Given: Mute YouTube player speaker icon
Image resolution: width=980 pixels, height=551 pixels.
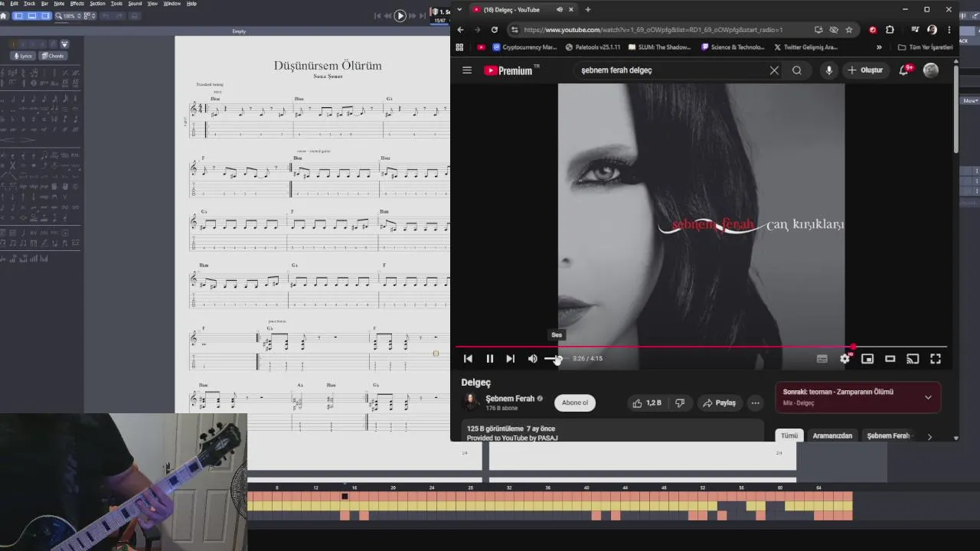Looking at the screenshot, I should coord(533,358).
